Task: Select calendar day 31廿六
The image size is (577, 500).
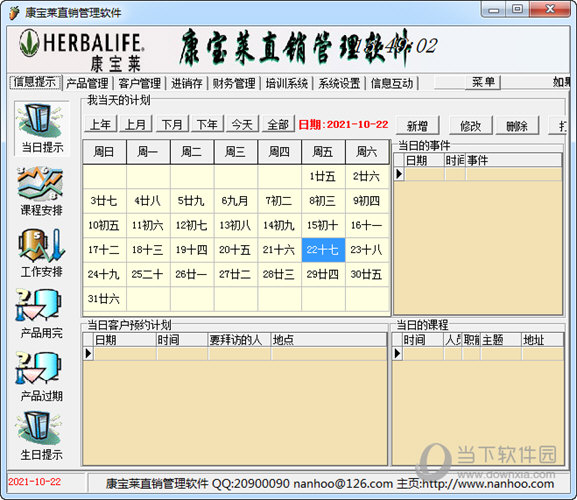Action: point(104,299)
